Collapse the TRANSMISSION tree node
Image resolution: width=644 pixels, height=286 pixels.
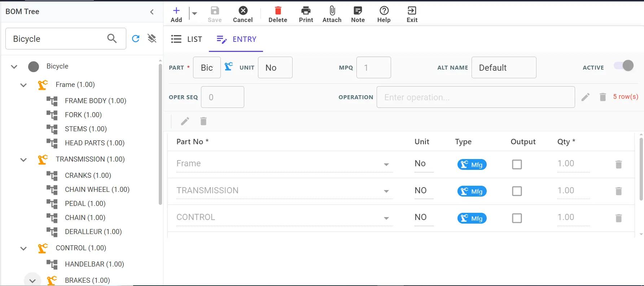pos(23,160)
